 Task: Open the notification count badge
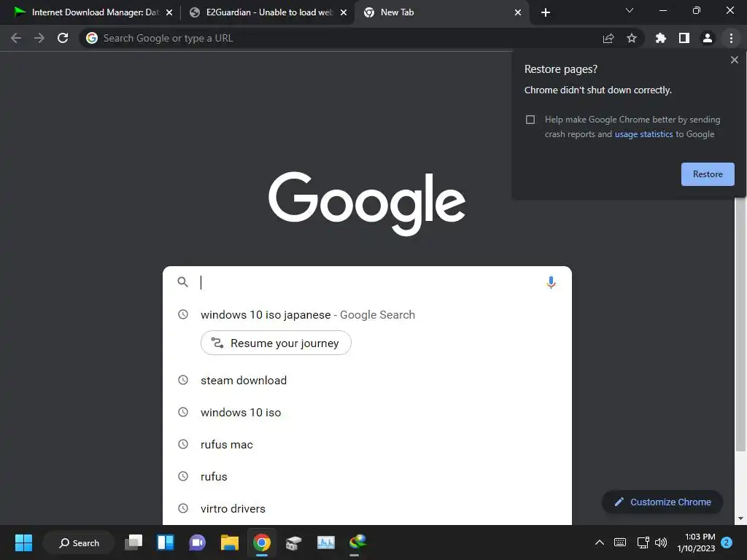pyautogui.click(x=727, y=542)
